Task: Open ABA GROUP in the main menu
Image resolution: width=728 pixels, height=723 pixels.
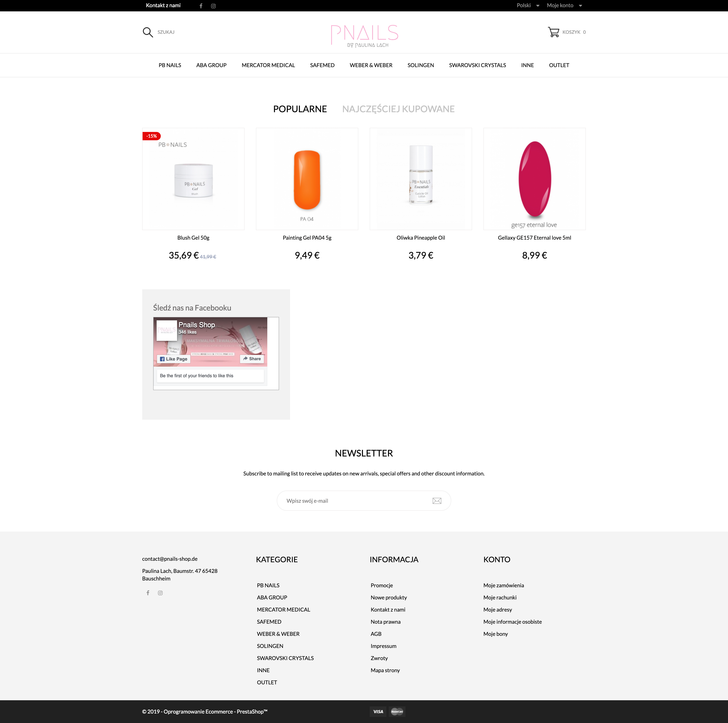Action: click(211, 65)
